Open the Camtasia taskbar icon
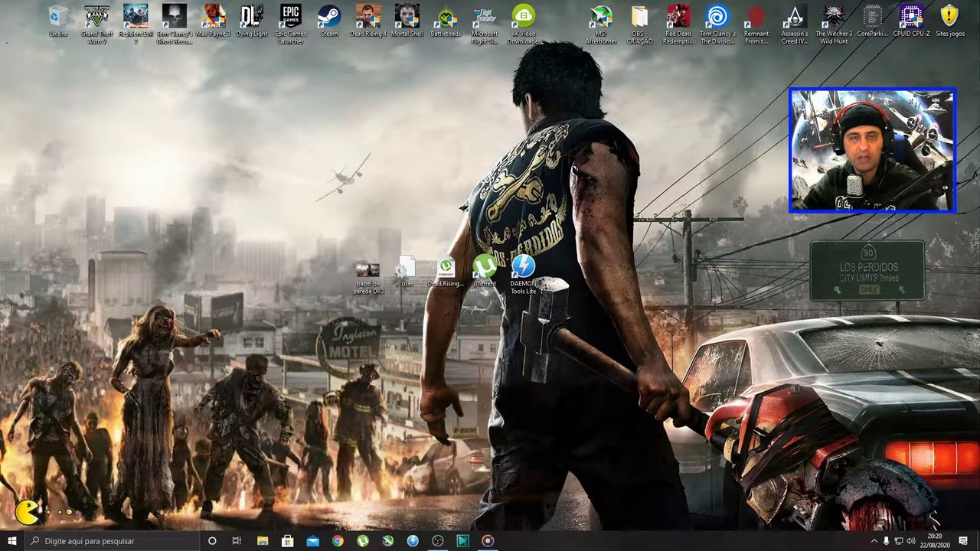This screenshot has width=980, height=551. pyautogui.click(x=463, y=541)
